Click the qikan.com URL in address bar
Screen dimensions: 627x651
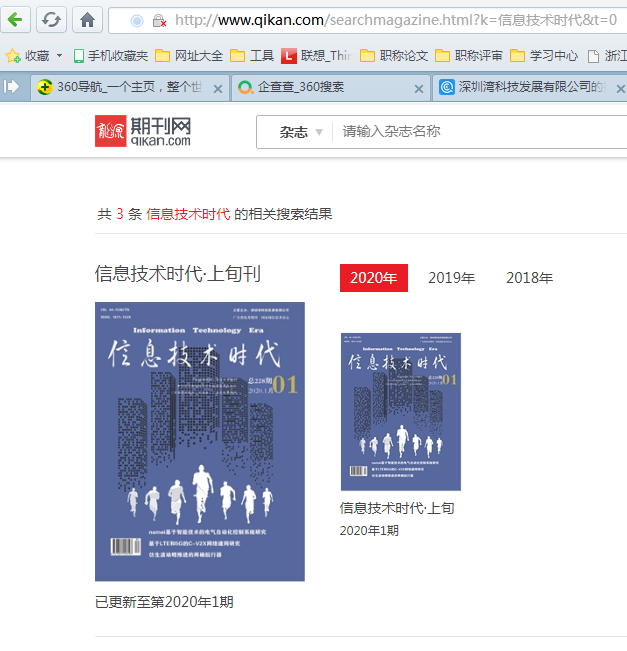[x=396, y=20]
